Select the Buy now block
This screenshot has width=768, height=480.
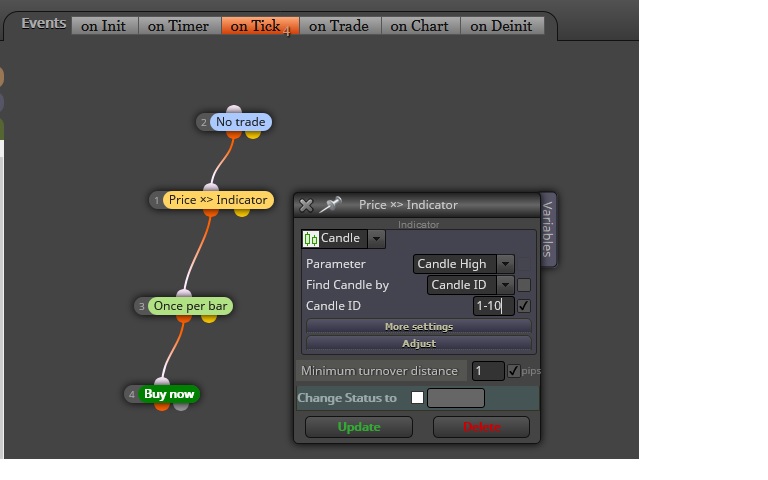coord(169,394)
